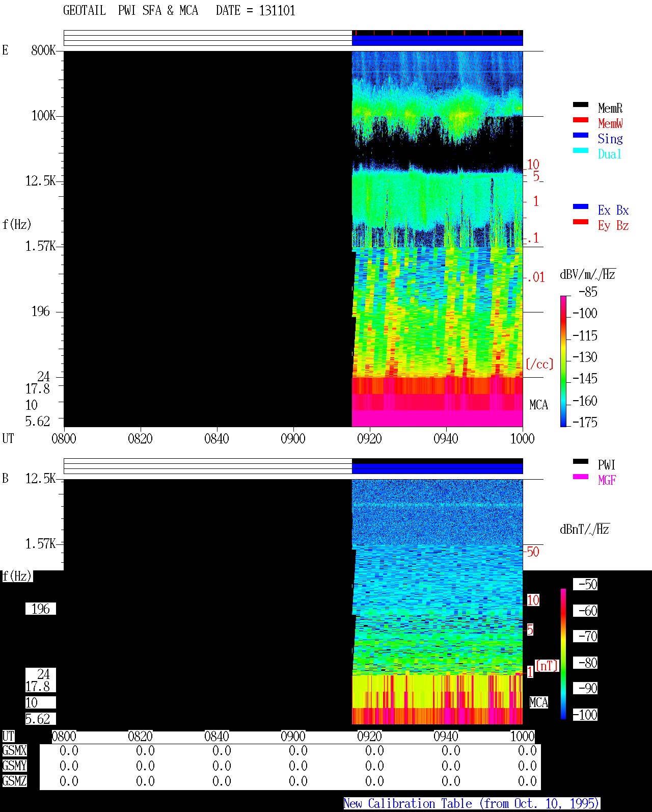Click the '12.5K' label on the B panel
Screen dimensions: 652x812
pos(40,478)
